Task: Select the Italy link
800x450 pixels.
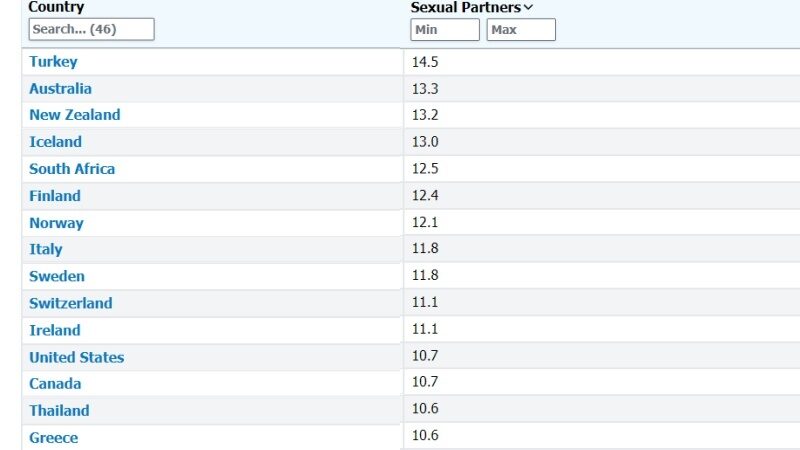Action: pos(45,250)
